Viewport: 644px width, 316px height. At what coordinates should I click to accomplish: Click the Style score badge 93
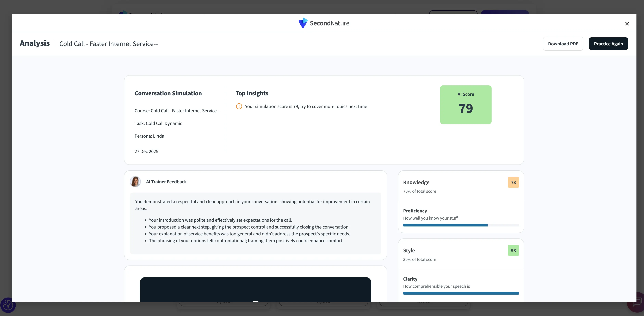coord(513,251)
